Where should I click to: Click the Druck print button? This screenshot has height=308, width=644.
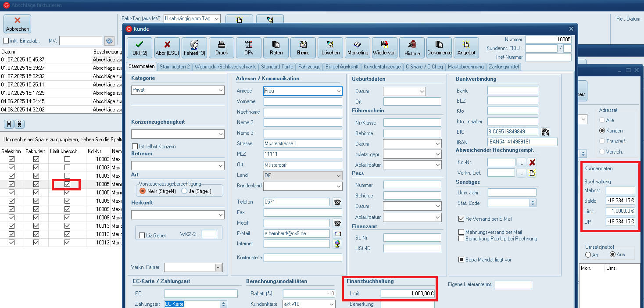point(222,48)
